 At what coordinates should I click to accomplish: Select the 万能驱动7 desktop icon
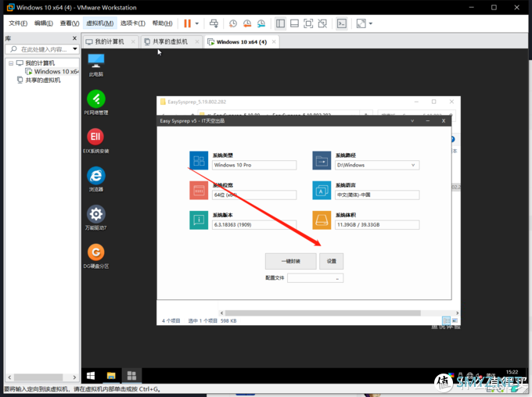click(96, 218)
